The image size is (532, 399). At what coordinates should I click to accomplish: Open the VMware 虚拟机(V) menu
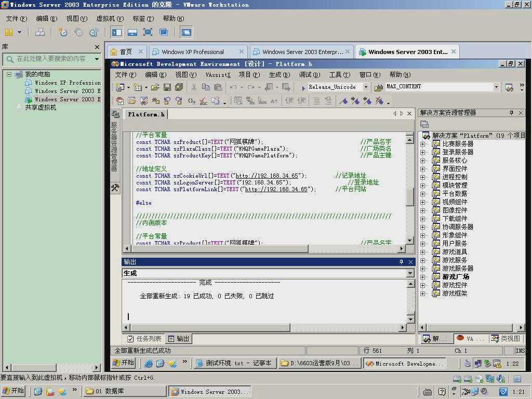coord(110,19)
